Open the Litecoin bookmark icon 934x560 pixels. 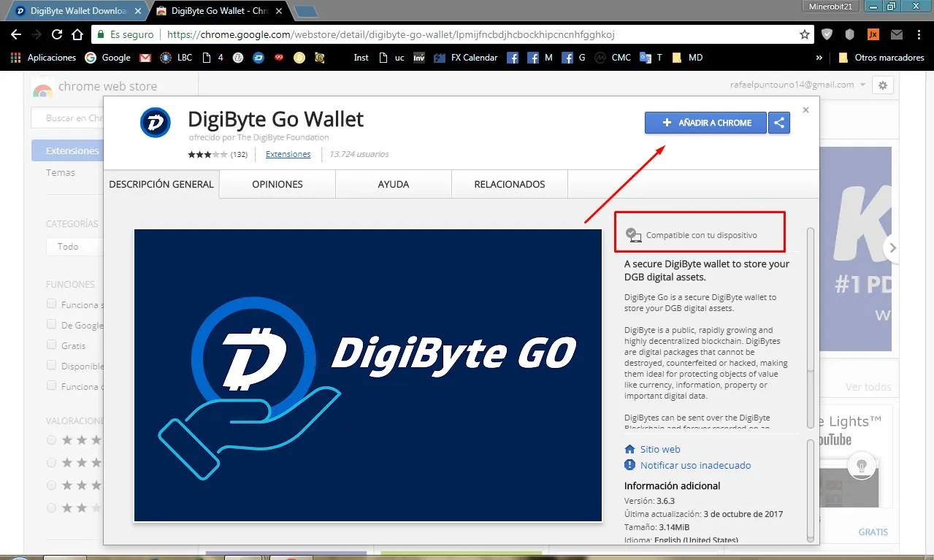238,58
